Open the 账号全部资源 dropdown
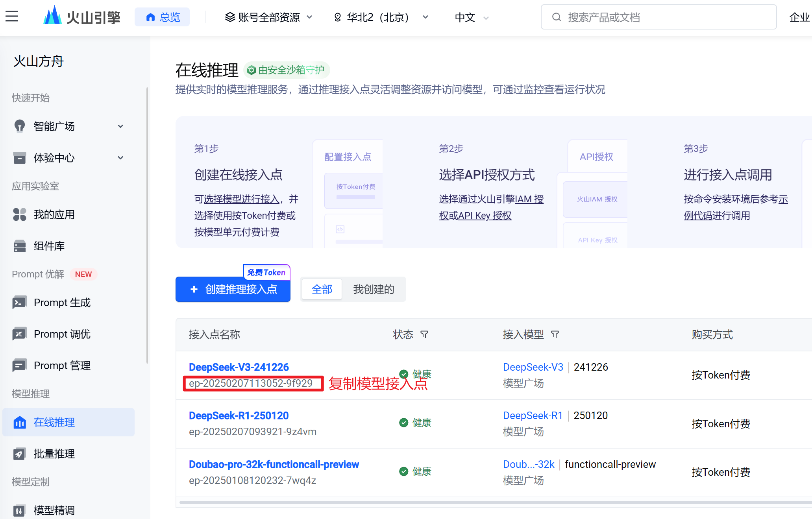This screenshot has width=812, height=519. pos(269,17)
